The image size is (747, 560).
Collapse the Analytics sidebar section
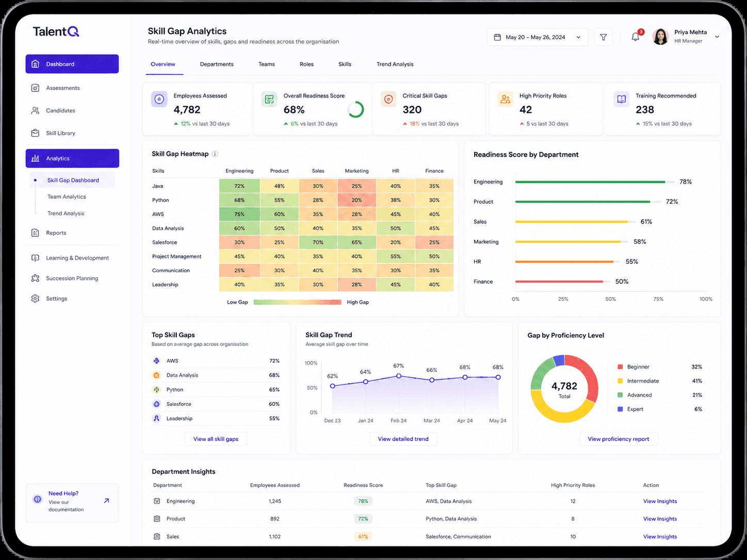tap(72, 158)
